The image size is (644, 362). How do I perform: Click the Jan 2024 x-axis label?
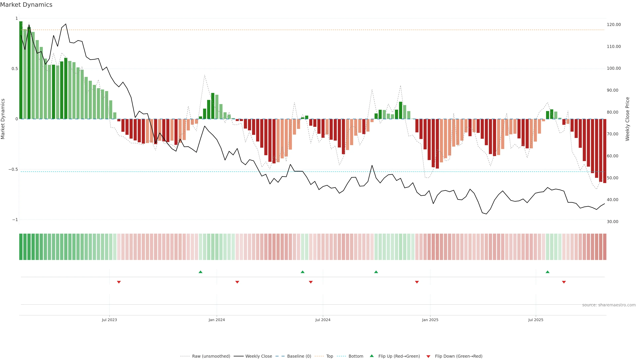(217, 320)
